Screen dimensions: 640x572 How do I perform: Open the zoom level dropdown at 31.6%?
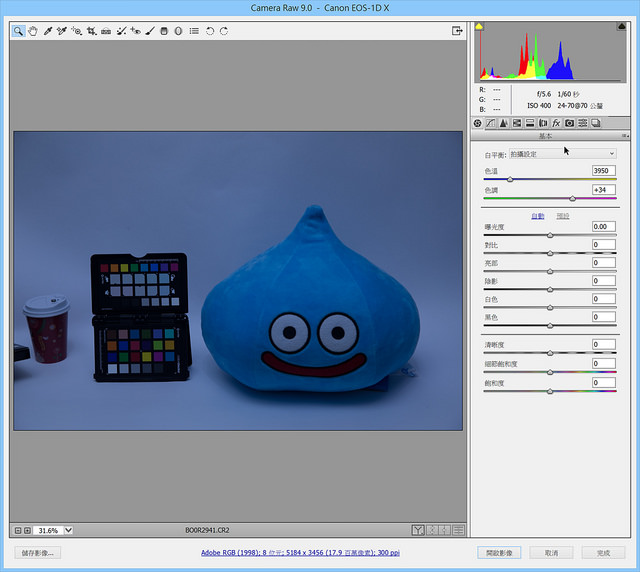click(69, 530)
